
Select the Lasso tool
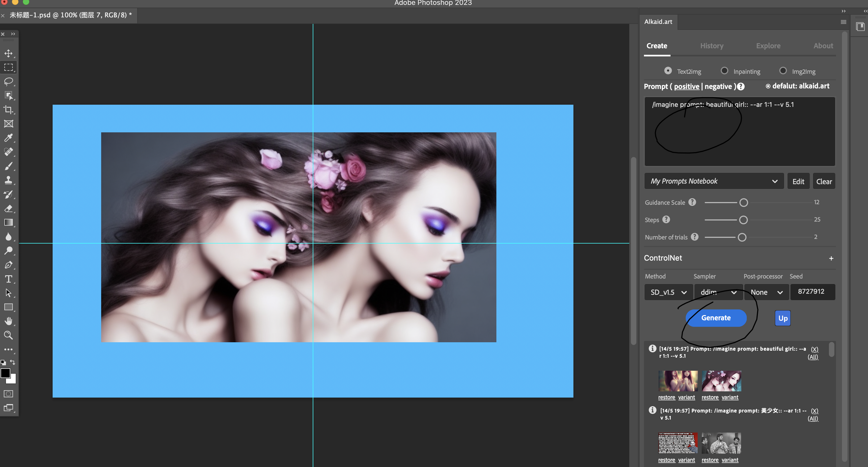[x=8, y=82]
